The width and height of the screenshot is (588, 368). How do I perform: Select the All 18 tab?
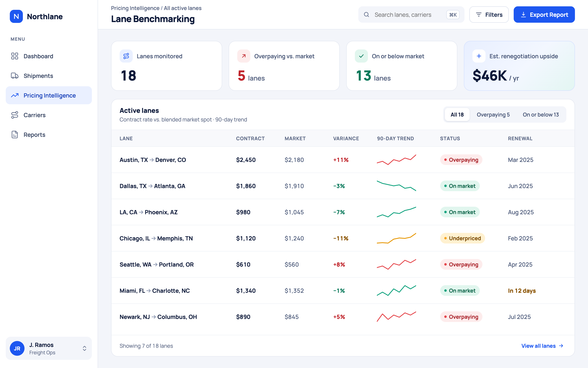[457, 114]
